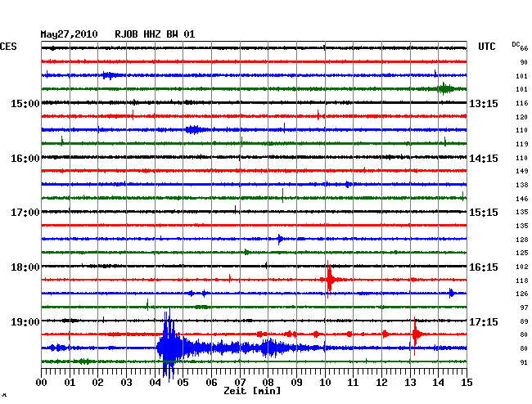Click the Zeit [min] axis title
The image size is (532, 404).
252,391
